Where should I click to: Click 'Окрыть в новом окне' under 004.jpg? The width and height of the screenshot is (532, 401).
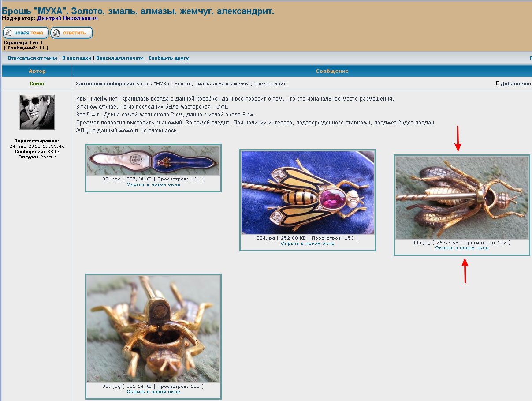tap(308, 244)
